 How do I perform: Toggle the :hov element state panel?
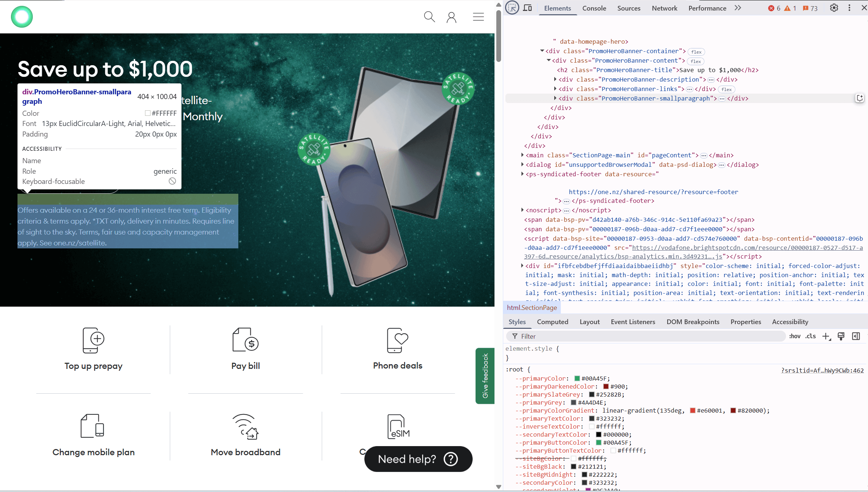(x=795, y=336)
